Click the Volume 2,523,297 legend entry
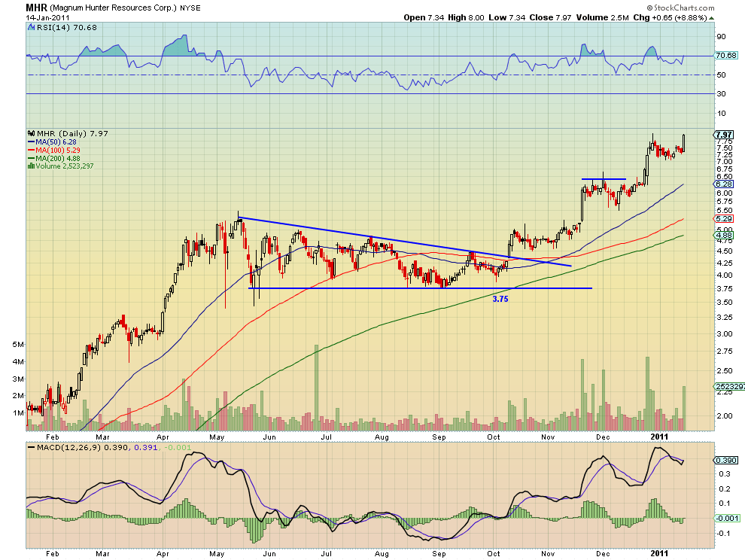The height and width of the screenshot is (560, 745). (x=65, y=166)
